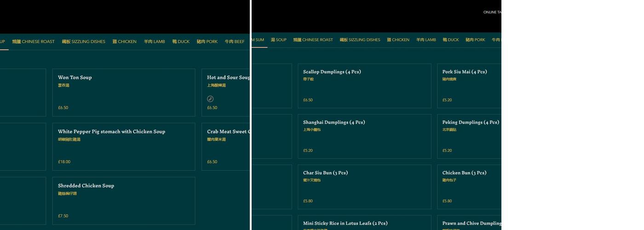Click the Online Takeaway link at top
The width and height of the screenshot is (644, 230).
click(492, 12)
